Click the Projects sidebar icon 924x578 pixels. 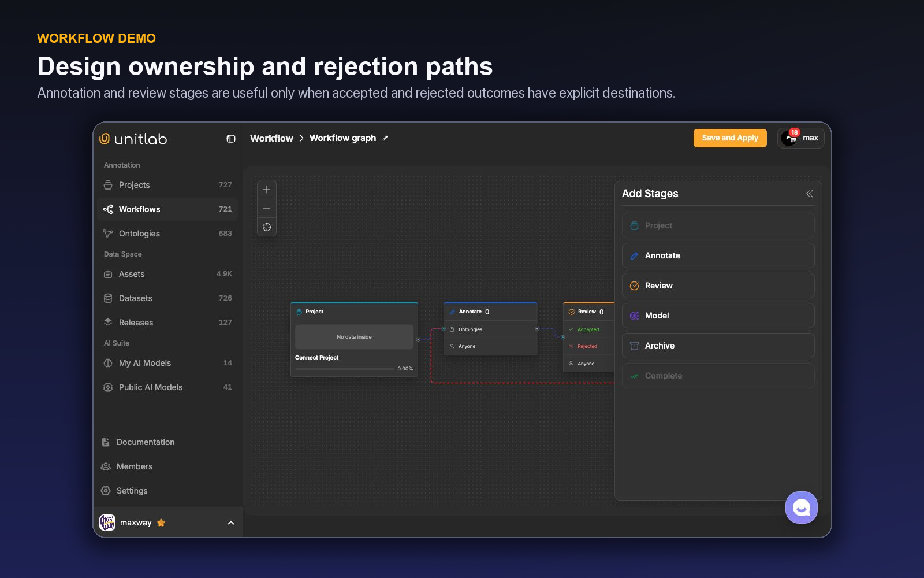coord(108,185)
